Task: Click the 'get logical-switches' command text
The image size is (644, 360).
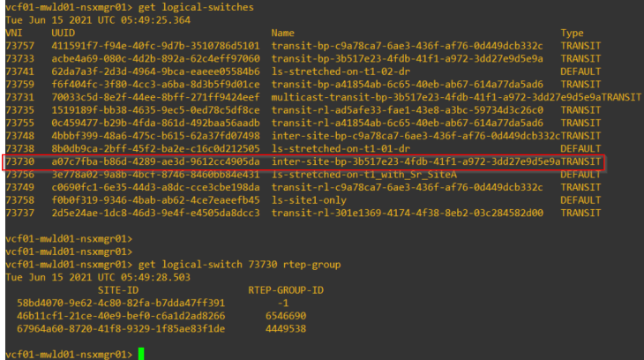Action: pyautogui.click(x=196, y=7)
